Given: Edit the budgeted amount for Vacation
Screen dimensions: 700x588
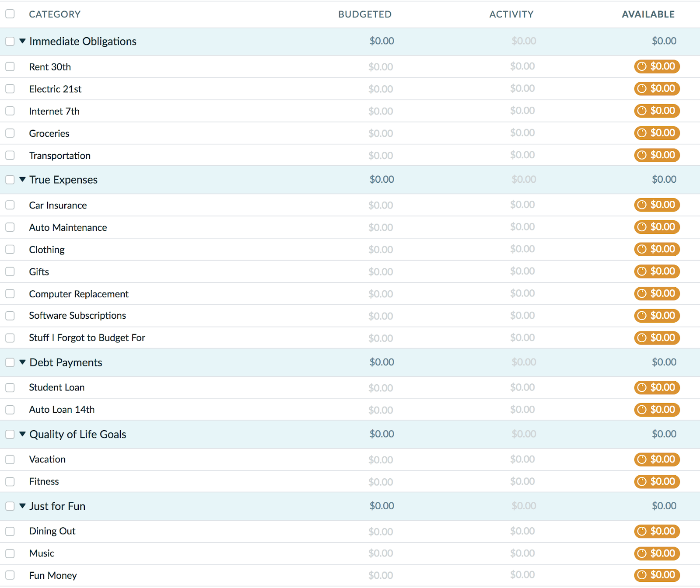Looking at the screenshot, I should point(381,460).
